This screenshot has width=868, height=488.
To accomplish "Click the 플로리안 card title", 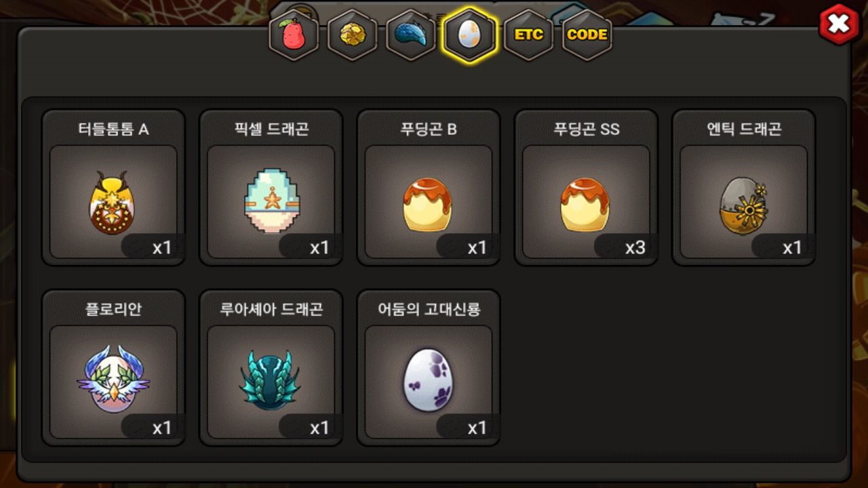I will [x=113, y=309].
